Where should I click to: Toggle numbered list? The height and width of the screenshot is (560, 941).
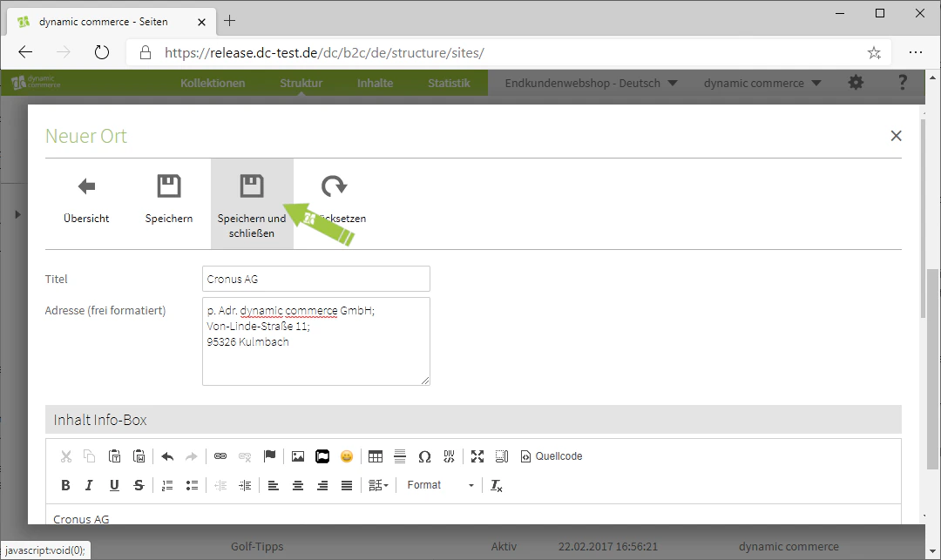[x=167, y=485]
